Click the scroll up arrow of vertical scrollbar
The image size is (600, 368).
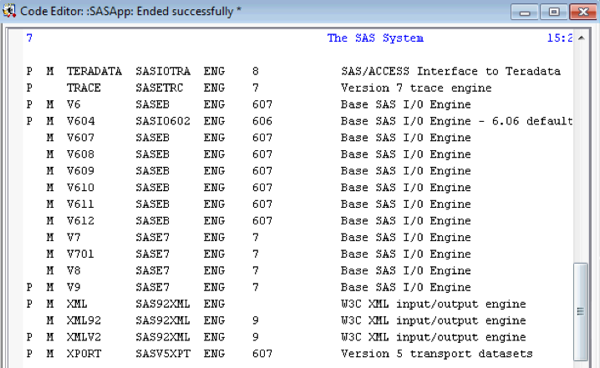click(581, 38)
